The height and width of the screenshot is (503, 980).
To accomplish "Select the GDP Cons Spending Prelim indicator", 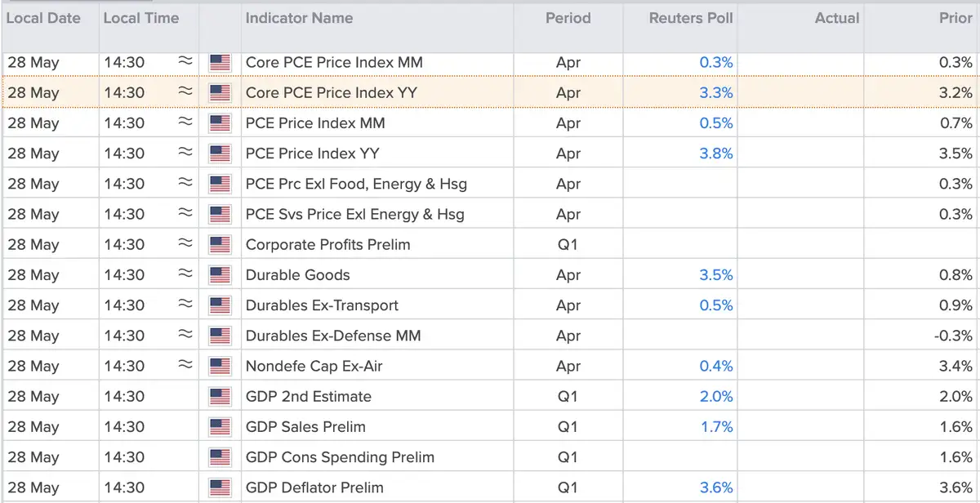I will 340,457.
